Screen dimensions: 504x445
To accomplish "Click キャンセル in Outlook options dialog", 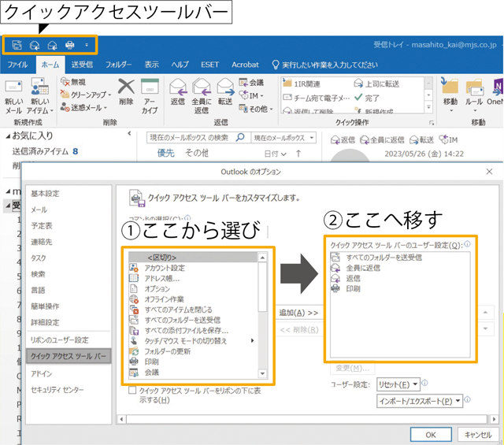I will coord(478,435).
